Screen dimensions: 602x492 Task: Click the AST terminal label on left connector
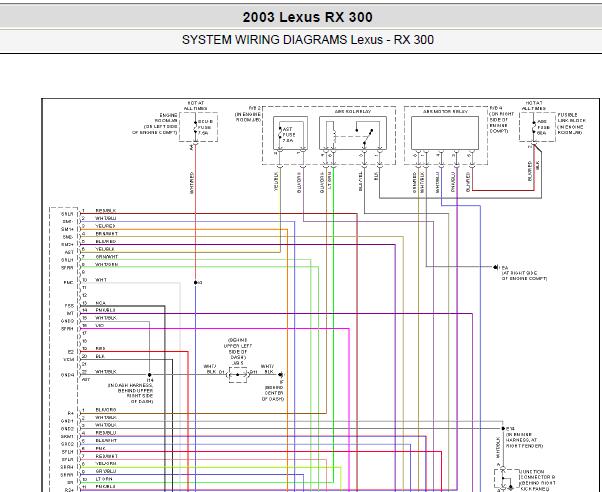pyautogui.click(x=69, y=252)
